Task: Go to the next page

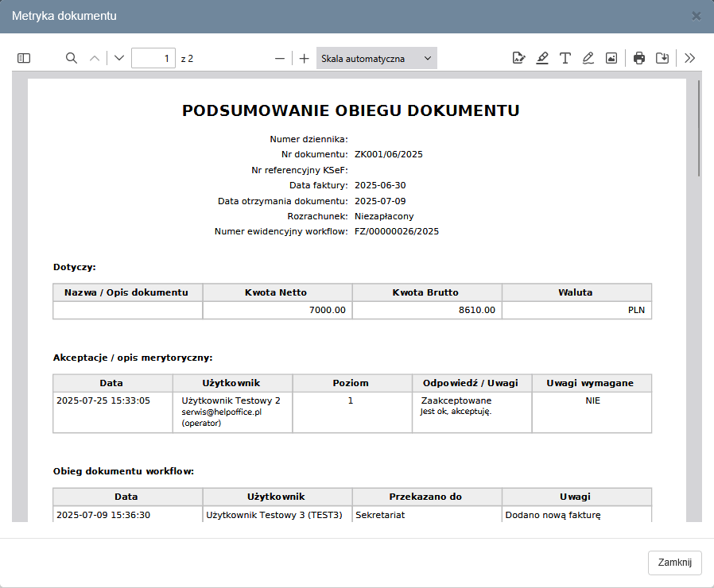Action: (119, 58)
